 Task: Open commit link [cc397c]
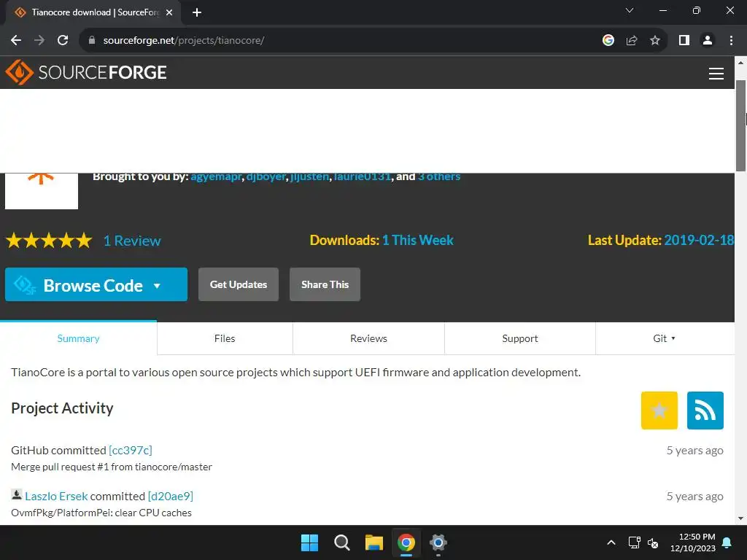pos(131,450)
